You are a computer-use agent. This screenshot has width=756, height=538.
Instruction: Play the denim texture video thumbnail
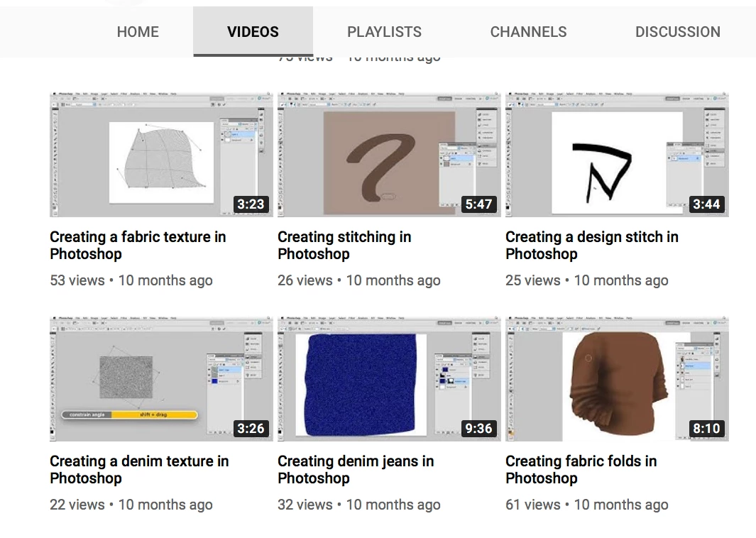(x=161, y=379)
